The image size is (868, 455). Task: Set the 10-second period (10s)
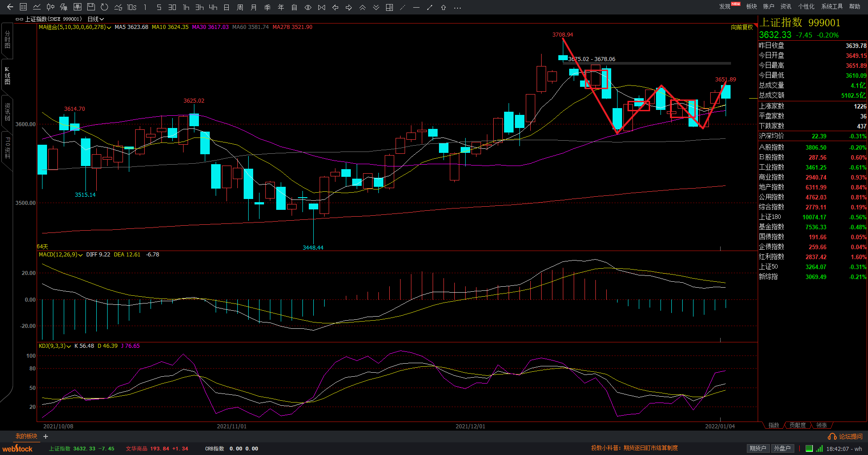(x=132, y=7)
